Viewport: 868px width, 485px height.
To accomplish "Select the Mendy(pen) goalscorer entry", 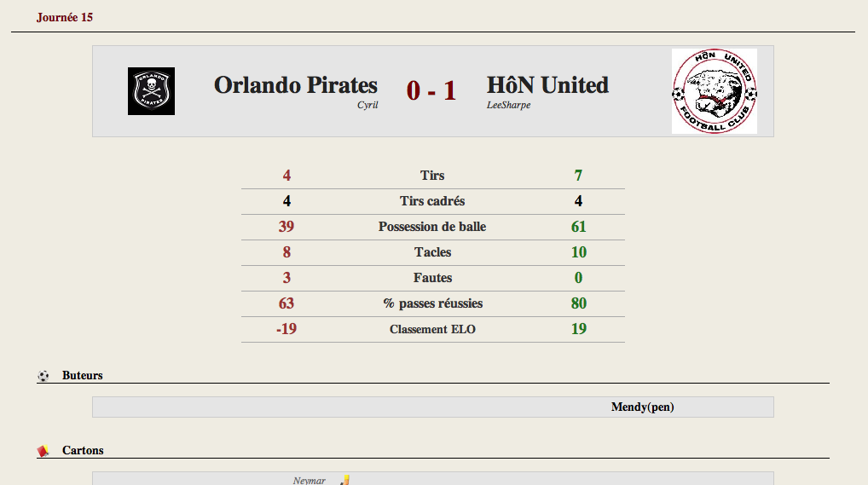I will coord(642,407).
